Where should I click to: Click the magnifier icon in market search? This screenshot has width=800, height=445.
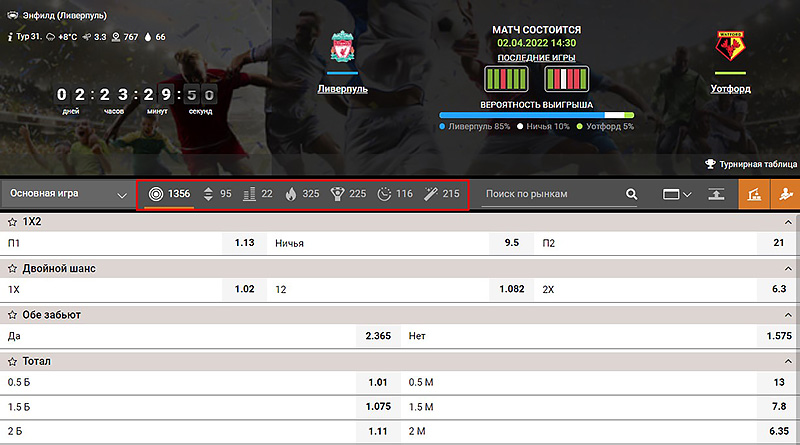tap(631, 194)
